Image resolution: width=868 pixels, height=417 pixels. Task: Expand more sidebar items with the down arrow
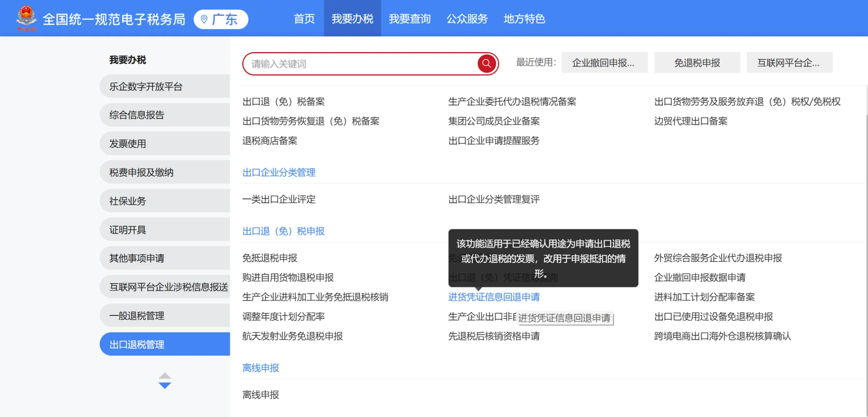tap(165, 385)
